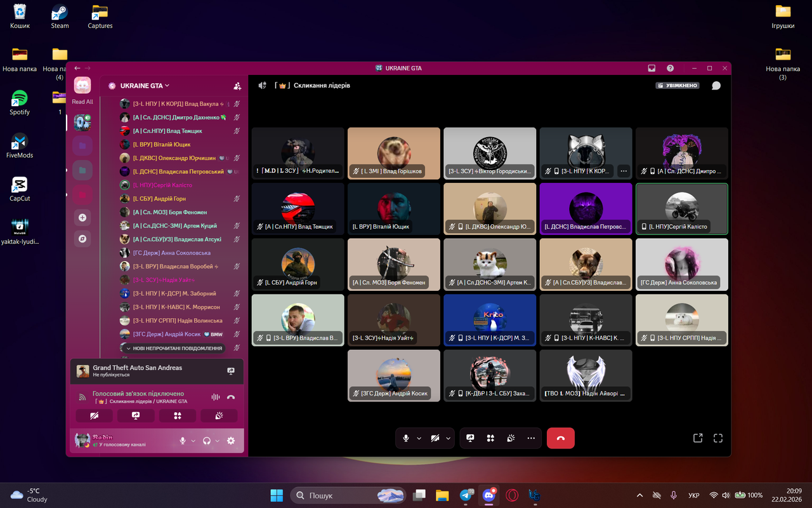Image resolution: width=812 pixels, height=508 pixels.
Task: Open output device arrow in user panel
Action: [x=217, y=441]
